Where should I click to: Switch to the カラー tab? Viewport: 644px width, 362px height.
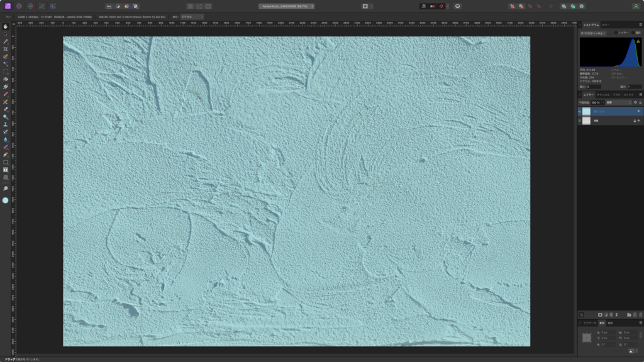tap(606, 25)
